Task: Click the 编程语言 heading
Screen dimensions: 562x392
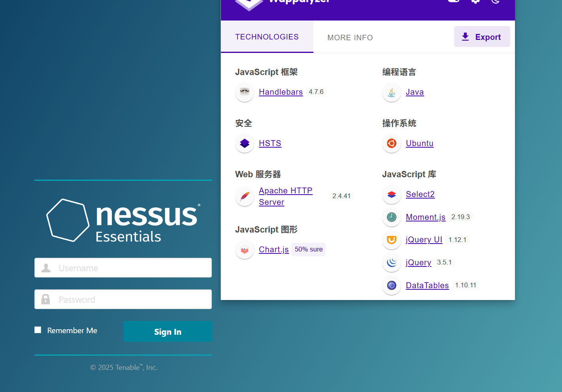Action: 399,72
